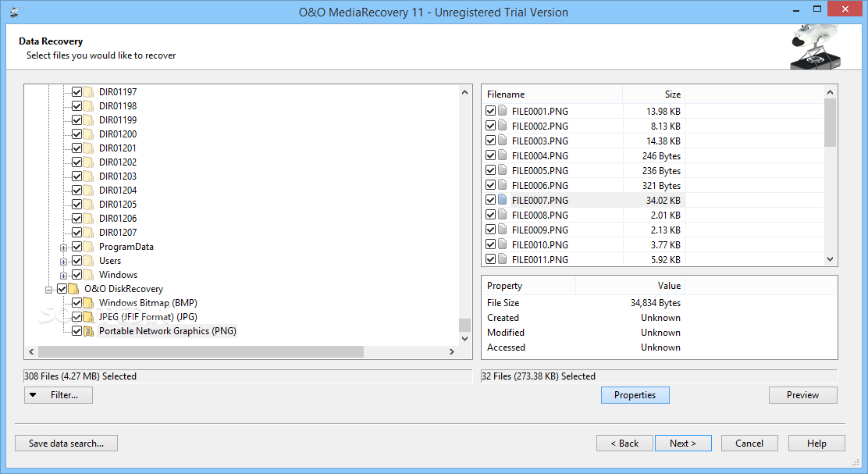Click the file icon of FILE0010.PNG
The width and height of the screenshot is (868, 474).
click(x=503, y=244)
